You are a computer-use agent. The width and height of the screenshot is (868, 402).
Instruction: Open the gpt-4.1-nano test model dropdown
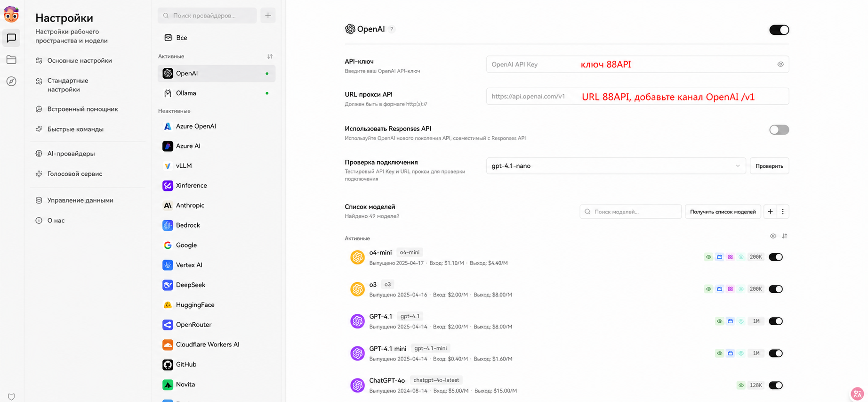[x=616, y=166]
